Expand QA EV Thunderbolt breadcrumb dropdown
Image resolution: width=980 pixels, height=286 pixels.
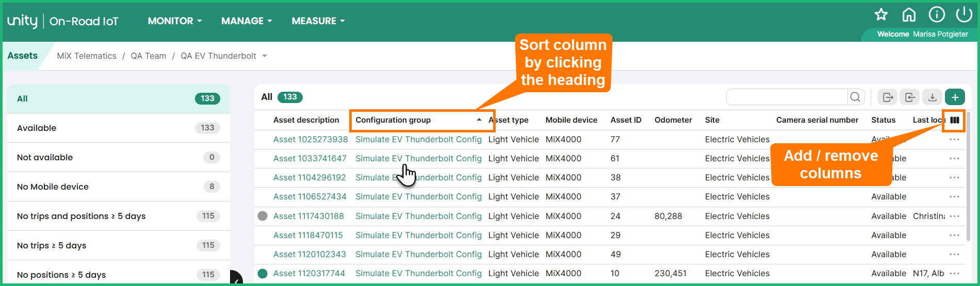click(265, 56)
